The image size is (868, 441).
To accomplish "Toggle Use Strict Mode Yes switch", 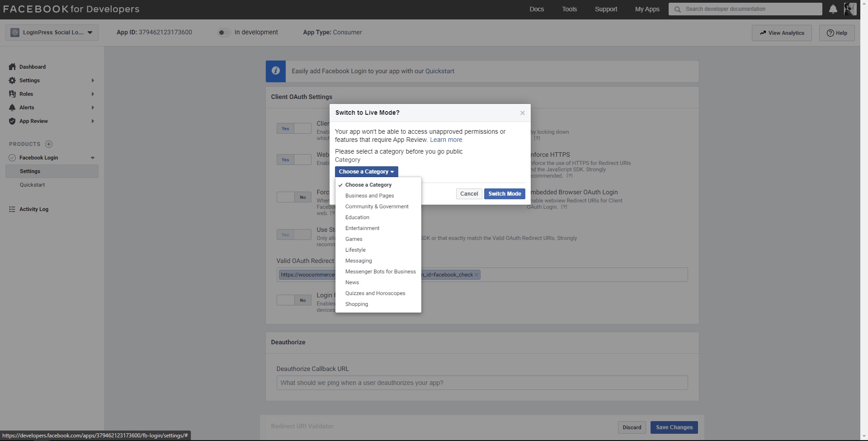I will point(294,235).
